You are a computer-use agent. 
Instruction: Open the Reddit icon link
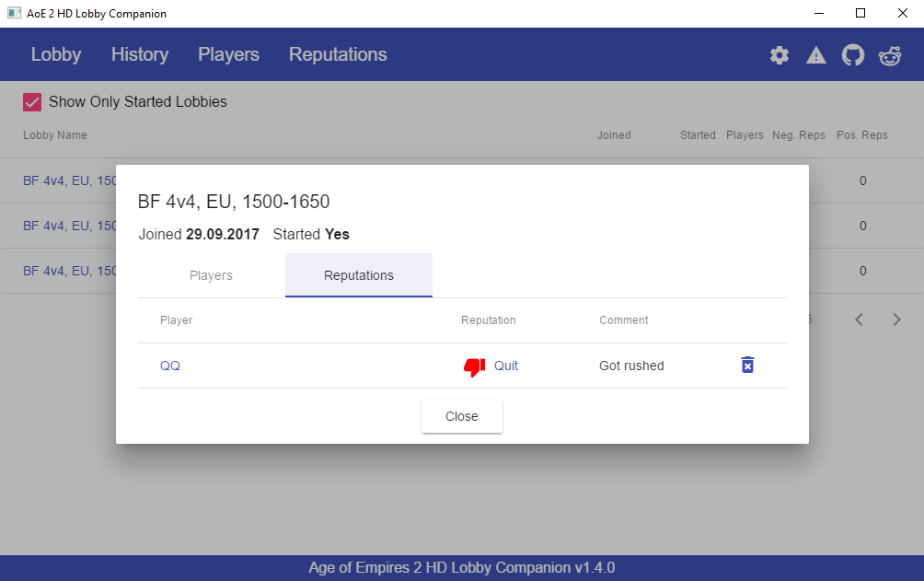point(890,55)
